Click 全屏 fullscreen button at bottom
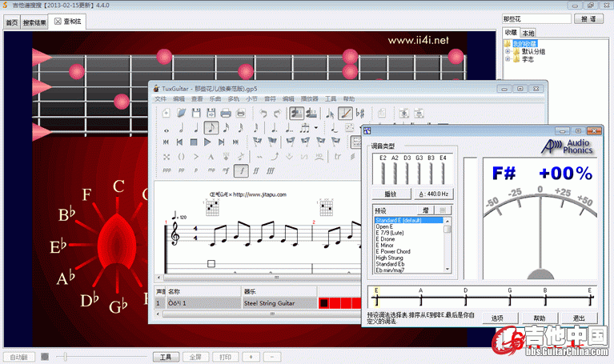This screenshot has height=364, width=614. click(x=195, y=357)
